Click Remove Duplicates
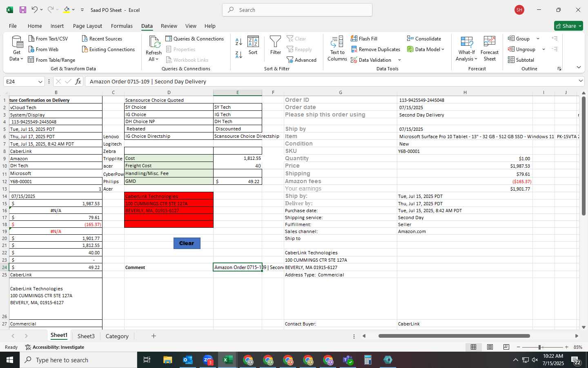This screenshot has width=588, height=368. [376, 49]
